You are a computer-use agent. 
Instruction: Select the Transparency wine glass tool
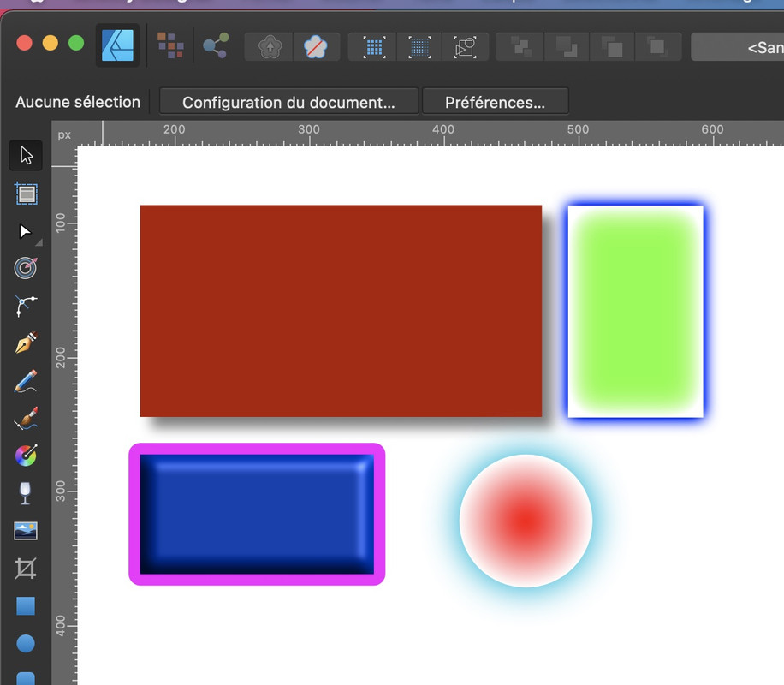[25, 493]
